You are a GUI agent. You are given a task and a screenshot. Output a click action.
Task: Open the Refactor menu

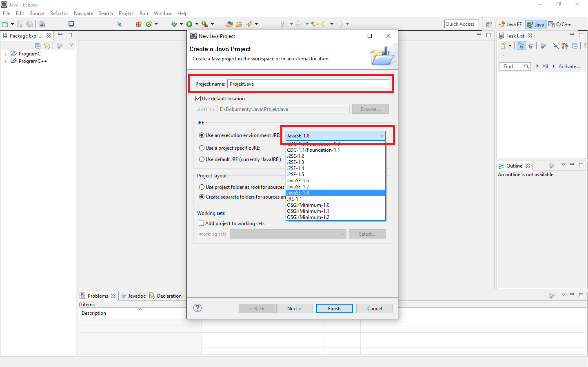pos(59,13)
